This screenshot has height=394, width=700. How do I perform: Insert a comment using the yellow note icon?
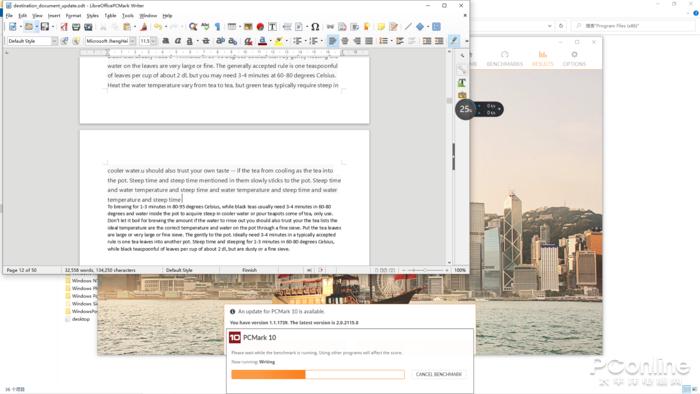[x=381, y=27]
